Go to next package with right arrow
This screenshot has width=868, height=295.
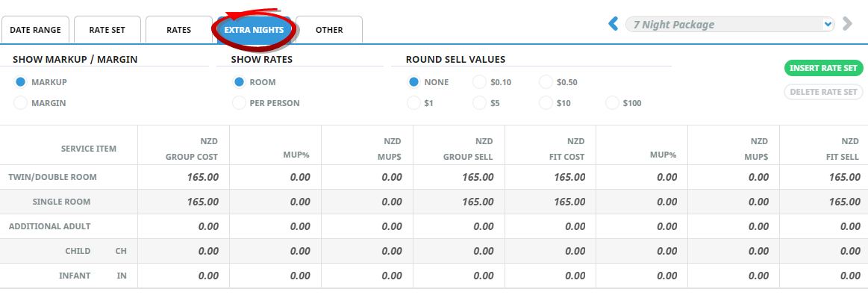(847, 23)
